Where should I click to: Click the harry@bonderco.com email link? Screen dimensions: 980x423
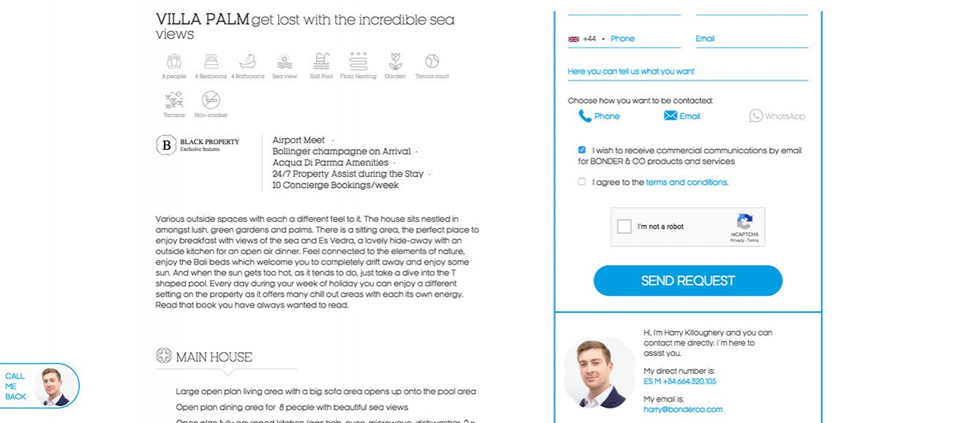[682, 410]
